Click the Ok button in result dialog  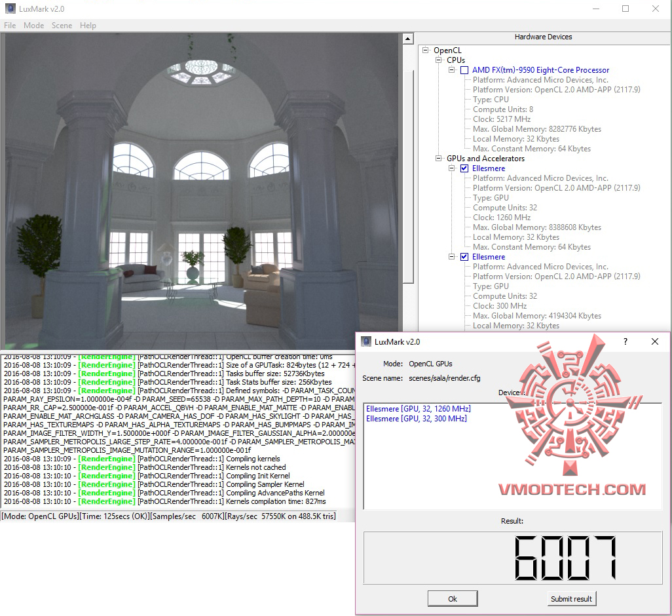[x=453, y=599]
